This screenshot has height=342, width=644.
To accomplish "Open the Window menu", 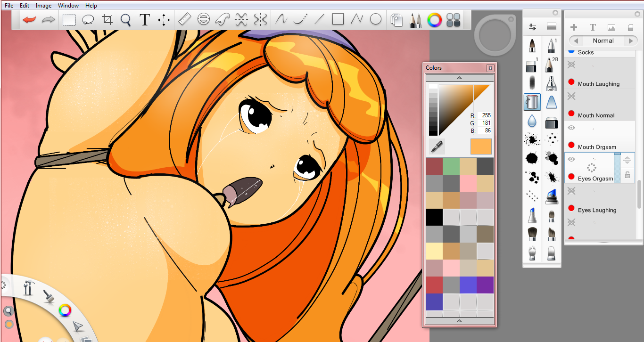I will click(x=68, y=6).
